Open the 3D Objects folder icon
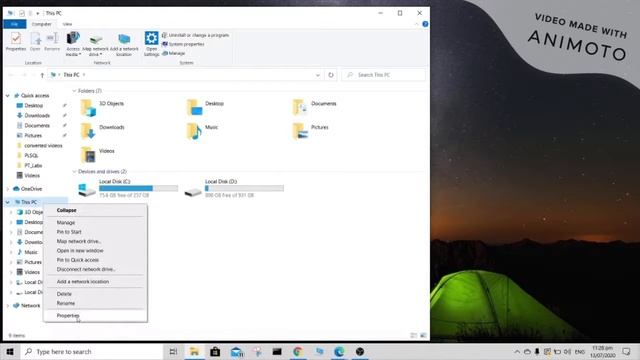 (88, 108)
